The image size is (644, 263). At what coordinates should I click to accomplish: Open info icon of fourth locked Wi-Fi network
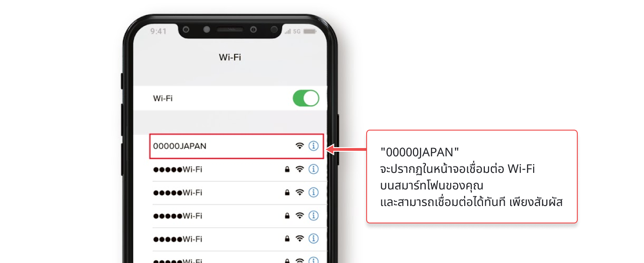(x=313, y=239)
